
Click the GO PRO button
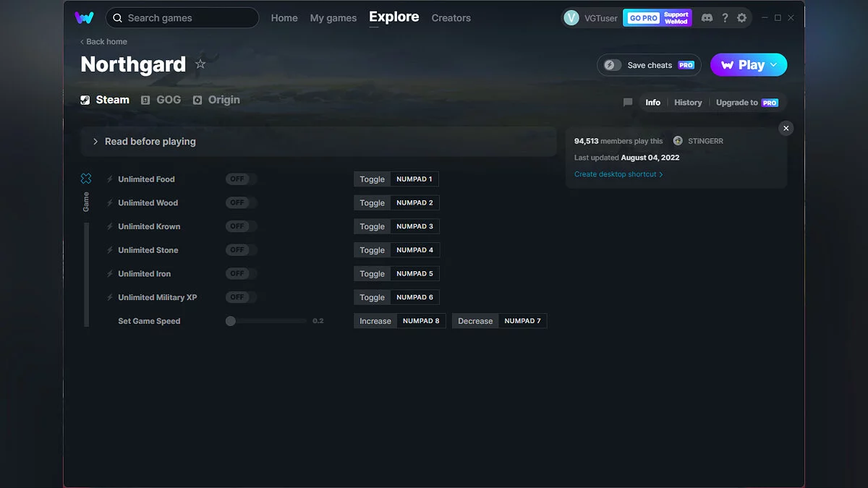point(643,18)
